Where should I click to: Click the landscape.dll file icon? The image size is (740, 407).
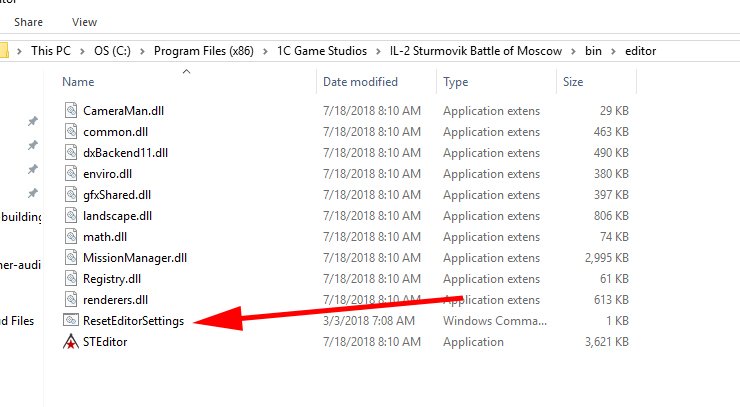click(70, 215)
